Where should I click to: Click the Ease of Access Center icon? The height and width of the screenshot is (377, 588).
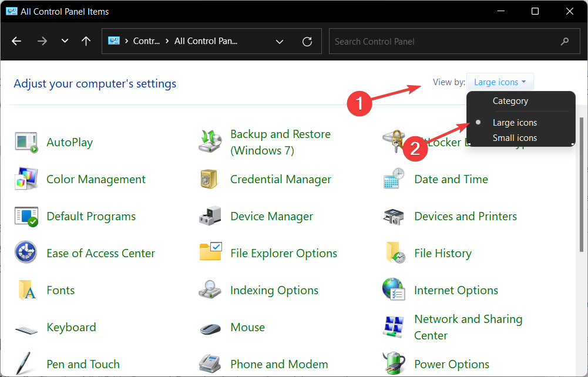[26, 253]
